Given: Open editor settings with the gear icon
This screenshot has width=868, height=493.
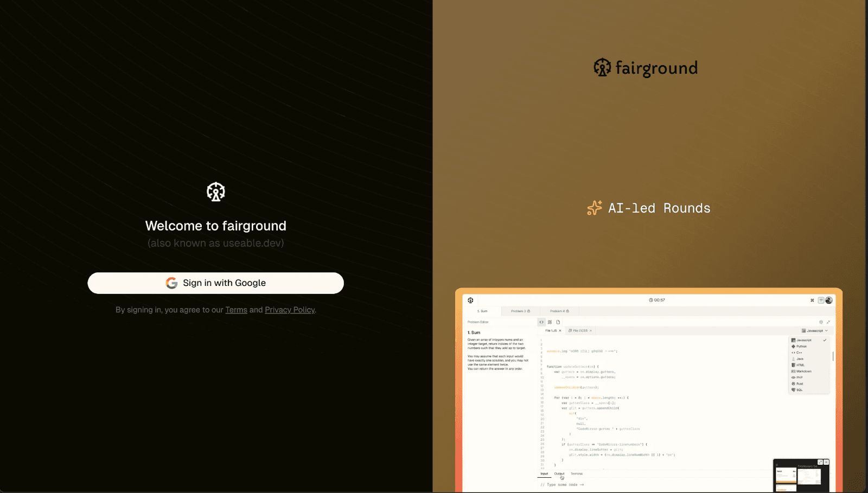Looking at the screenshot, I should click(821, 322).
